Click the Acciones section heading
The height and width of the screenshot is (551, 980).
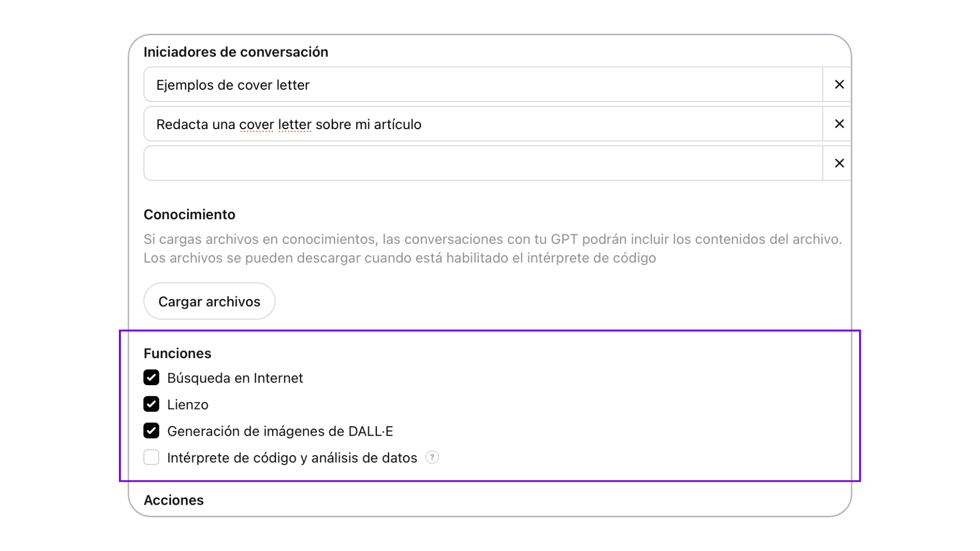174,500
